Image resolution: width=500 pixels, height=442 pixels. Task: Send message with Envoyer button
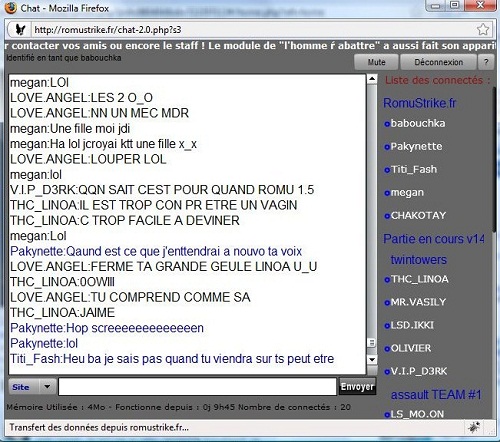coord(357,386)
